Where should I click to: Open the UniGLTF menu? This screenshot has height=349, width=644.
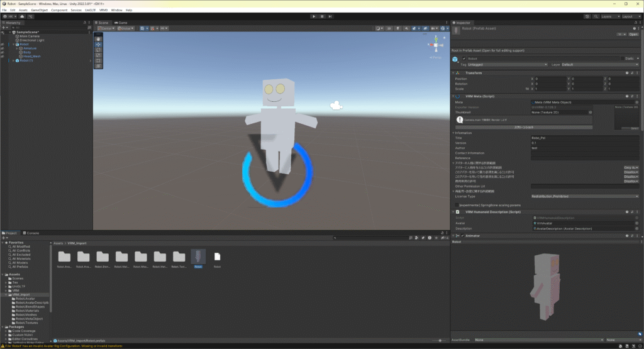91,10
